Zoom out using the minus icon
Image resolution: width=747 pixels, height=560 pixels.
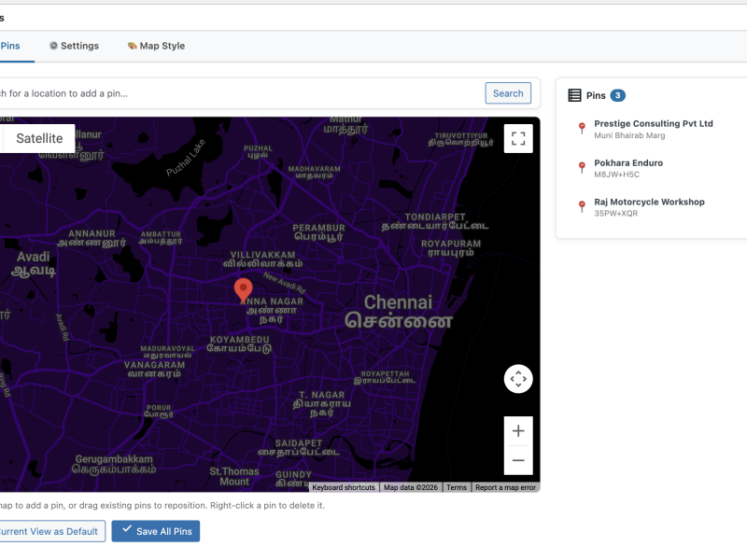tap(518, 460)
